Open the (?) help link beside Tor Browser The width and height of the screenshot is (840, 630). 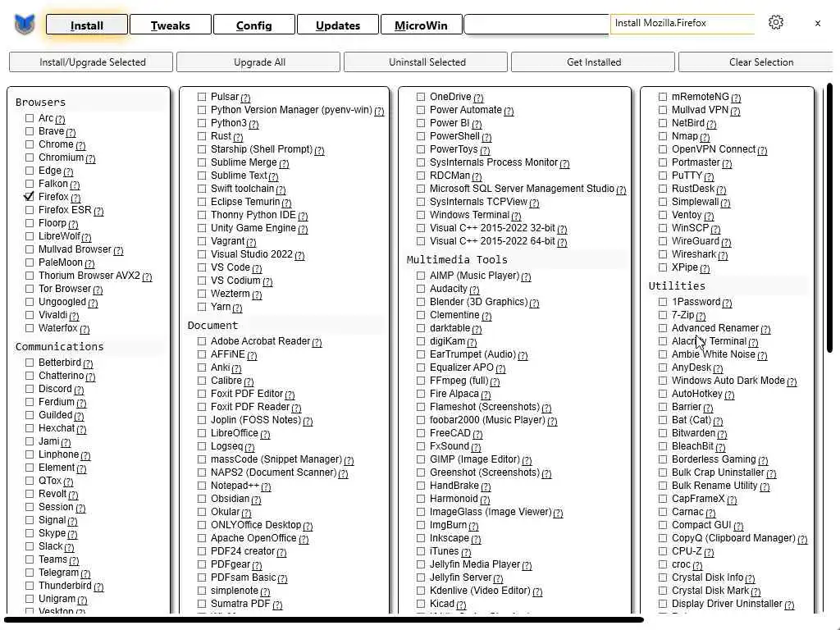98,290
